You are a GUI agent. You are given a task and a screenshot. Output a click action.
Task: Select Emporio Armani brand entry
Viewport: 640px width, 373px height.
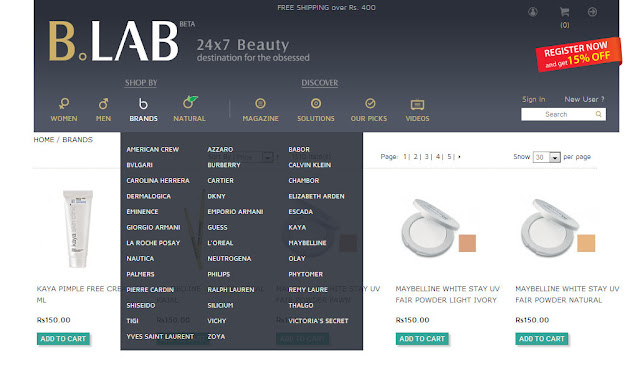point(235,212)
